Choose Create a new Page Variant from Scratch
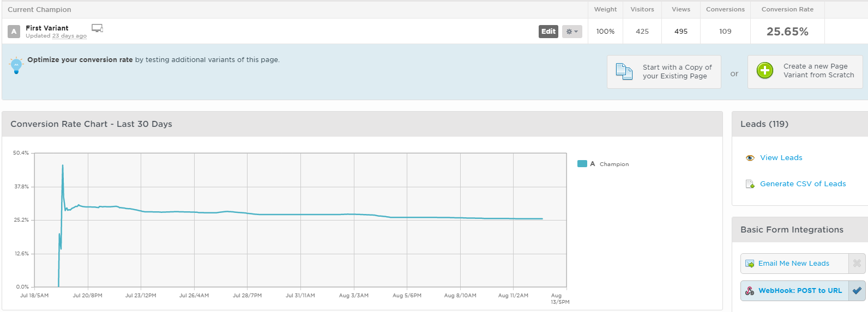Viewport: 868px width, 312px height. point(805,72)
